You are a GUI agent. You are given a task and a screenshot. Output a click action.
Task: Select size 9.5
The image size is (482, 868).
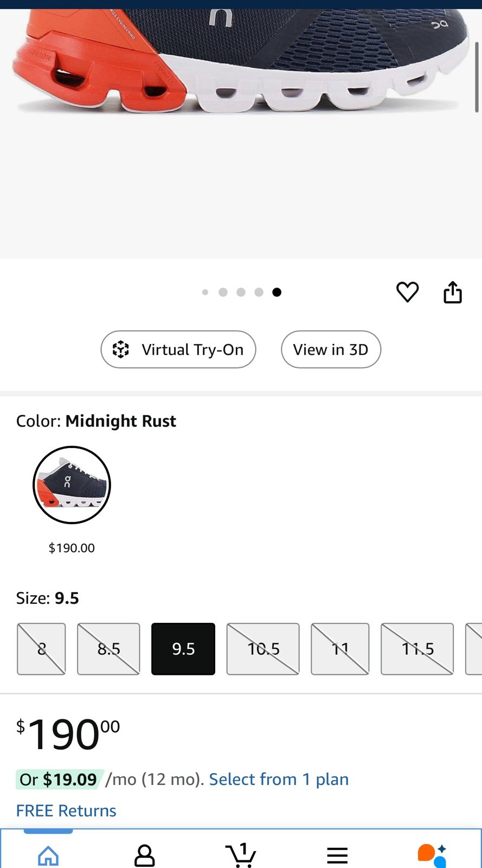click(183, 649)
